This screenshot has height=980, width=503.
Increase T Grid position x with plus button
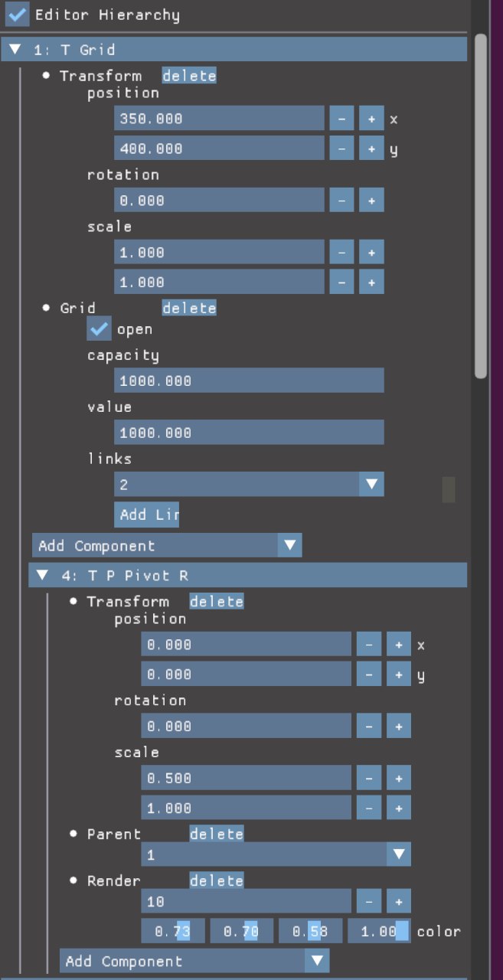tap(371, 119)
